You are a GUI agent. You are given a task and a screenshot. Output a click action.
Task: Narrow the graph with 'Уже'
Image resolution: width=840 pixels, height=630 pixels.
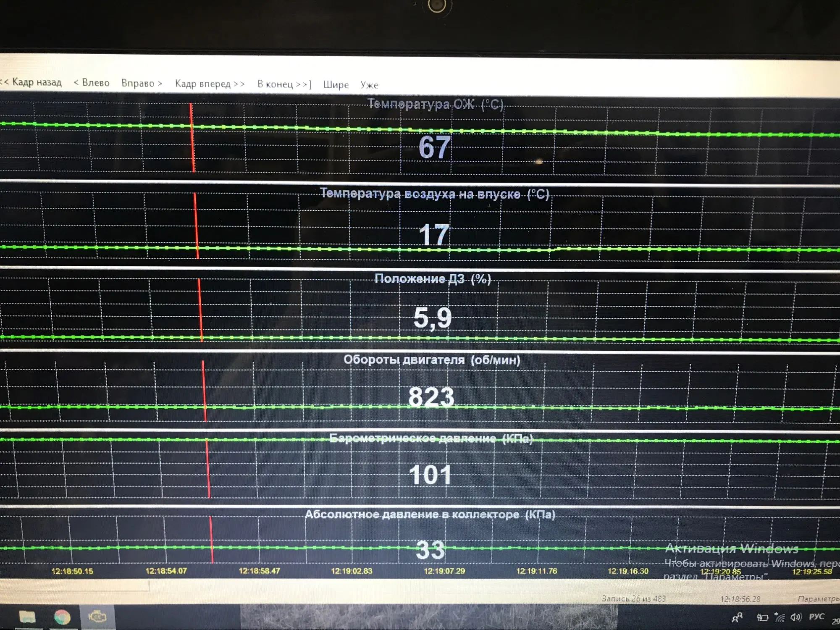[x=369, y=85]
